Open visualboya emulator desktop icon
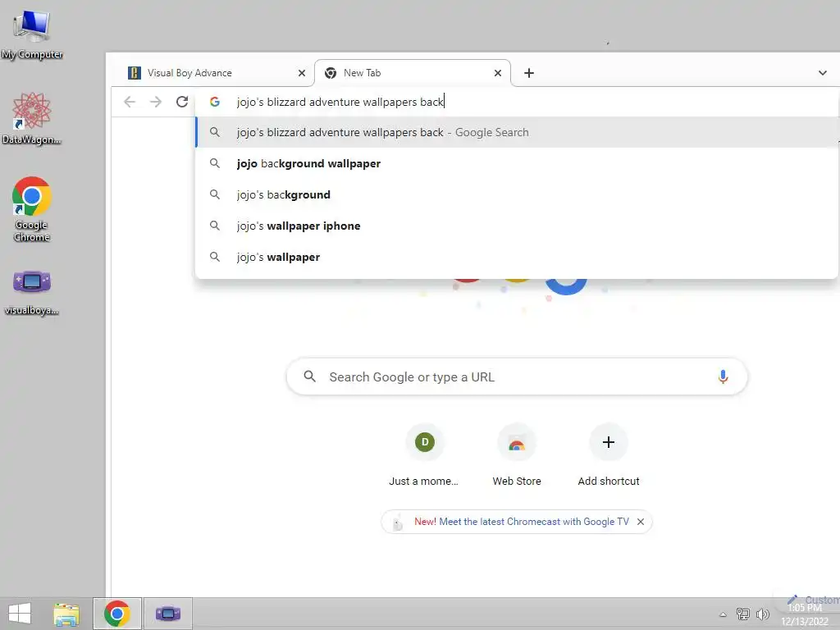 32,292
